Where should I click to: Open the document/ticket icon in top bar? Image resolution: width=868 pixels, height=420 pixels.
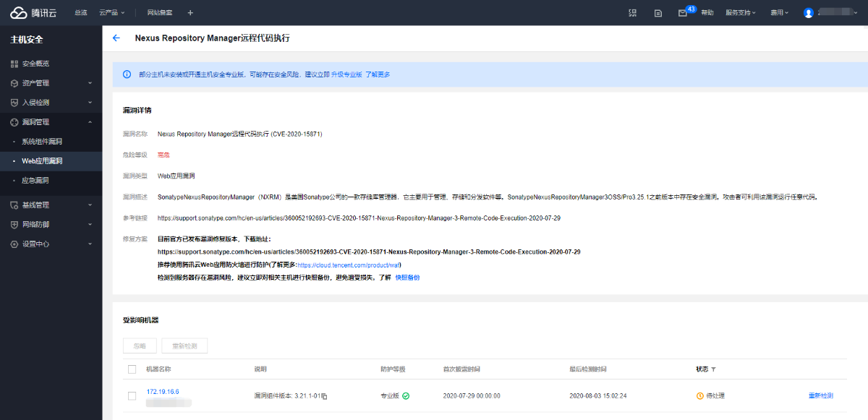658,12
